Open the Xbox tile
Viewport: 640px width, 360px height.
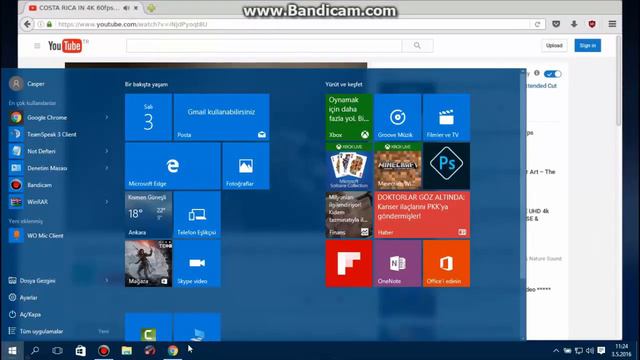click(x=349, y=117)
